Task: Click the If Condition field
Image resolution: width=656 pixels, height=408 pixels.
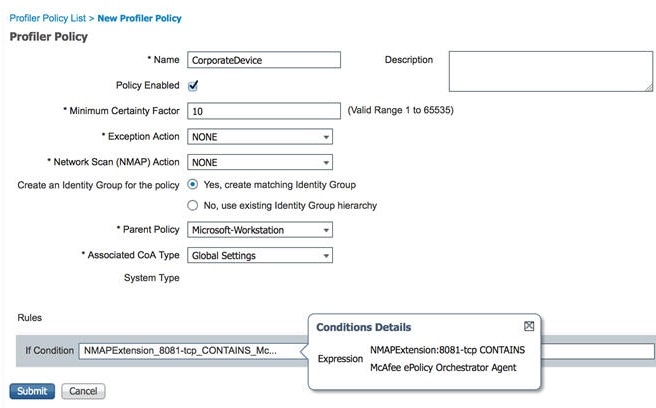Action: click(192, 351)
